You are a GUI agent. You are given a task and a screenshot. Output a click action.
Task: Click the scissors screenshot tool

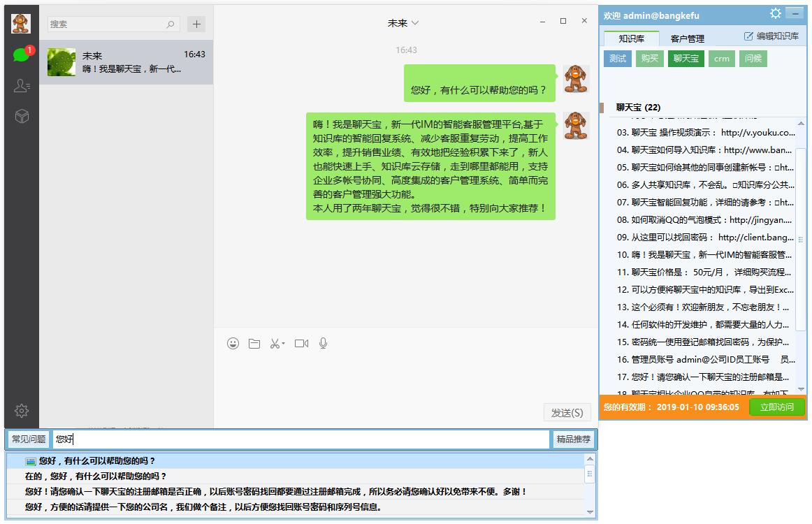pyautogui.click(x=275, y=343)
